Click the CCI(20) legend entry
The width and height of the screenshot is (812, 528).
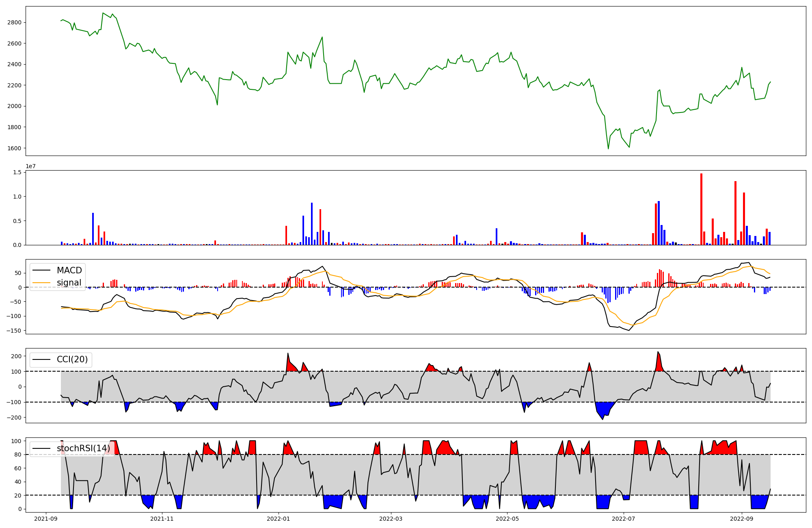pyautogui.click(x=72, y=359)
